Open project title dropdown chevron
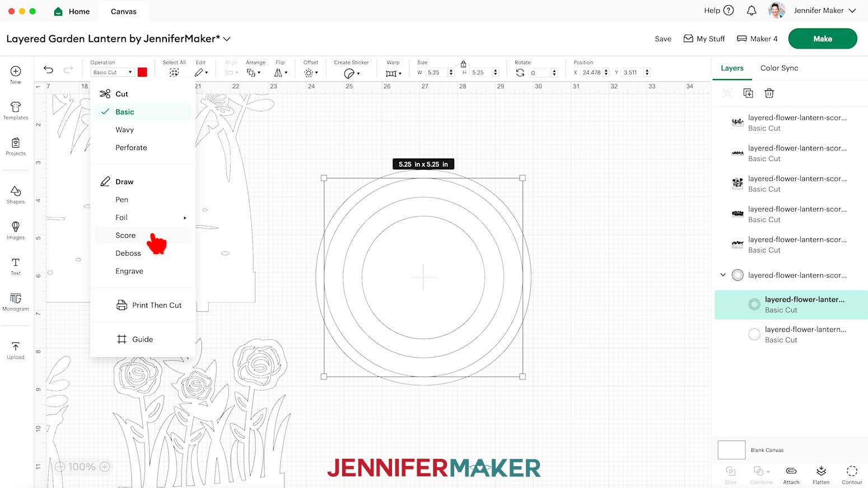This screenshot has width=868, height=488. [227, 39]
